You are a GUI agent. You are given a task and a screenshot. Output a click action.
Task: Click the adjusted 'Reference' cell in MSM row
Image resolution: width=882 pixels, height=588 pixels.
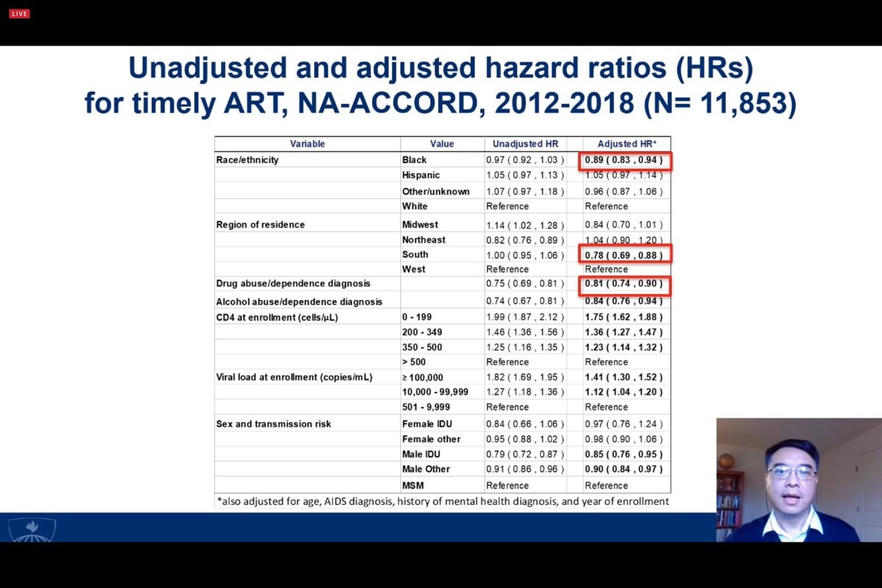coord(606,485)
